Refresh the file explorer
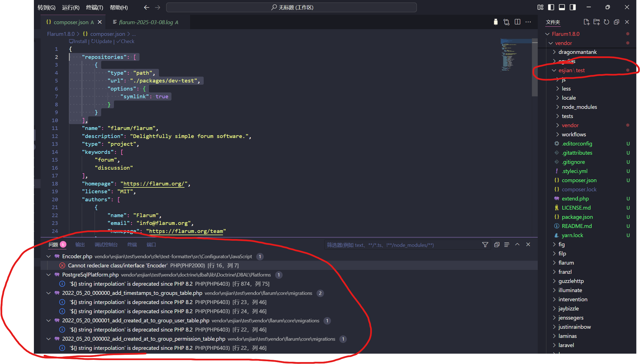 click(606, 22)
